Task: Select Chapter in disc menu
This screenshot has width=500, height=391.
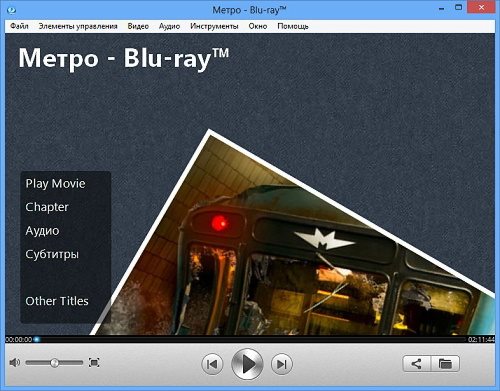Action: coord(47,207)
